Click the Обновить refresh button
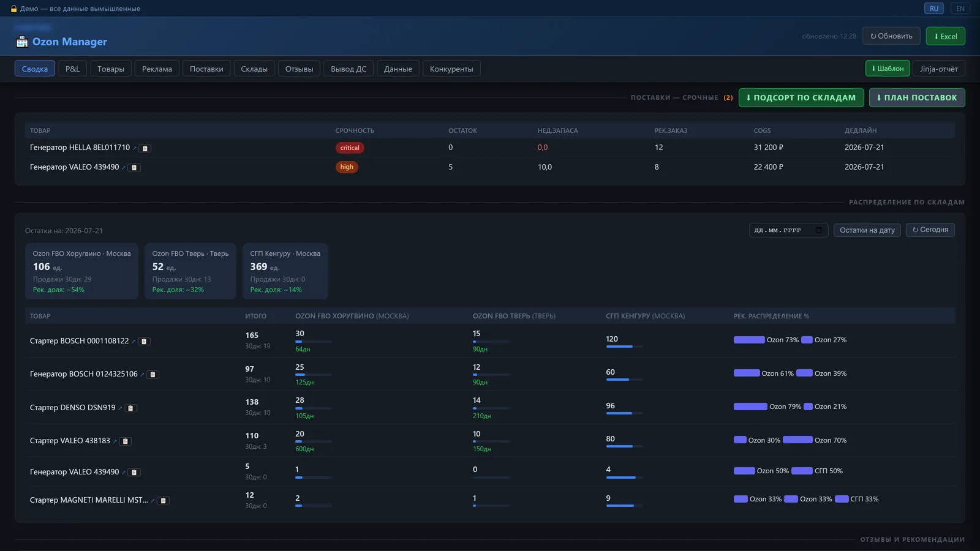 click(891, 36)
